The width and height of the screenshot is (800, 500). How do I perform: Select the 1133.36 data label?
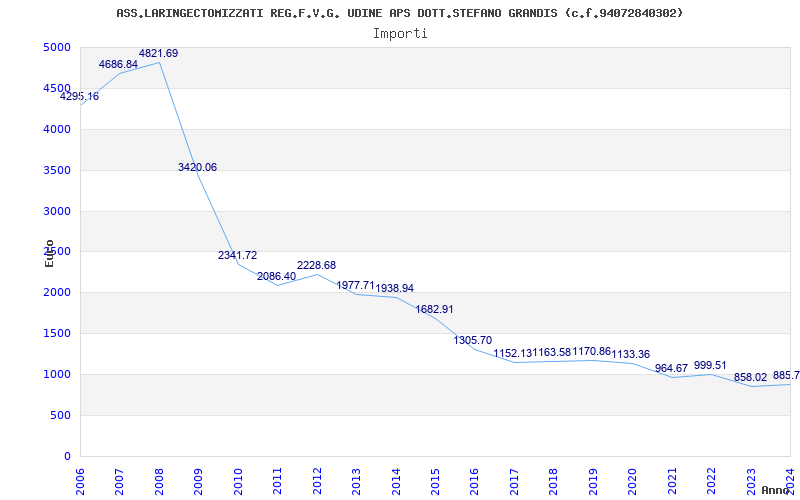click(631, 355)
